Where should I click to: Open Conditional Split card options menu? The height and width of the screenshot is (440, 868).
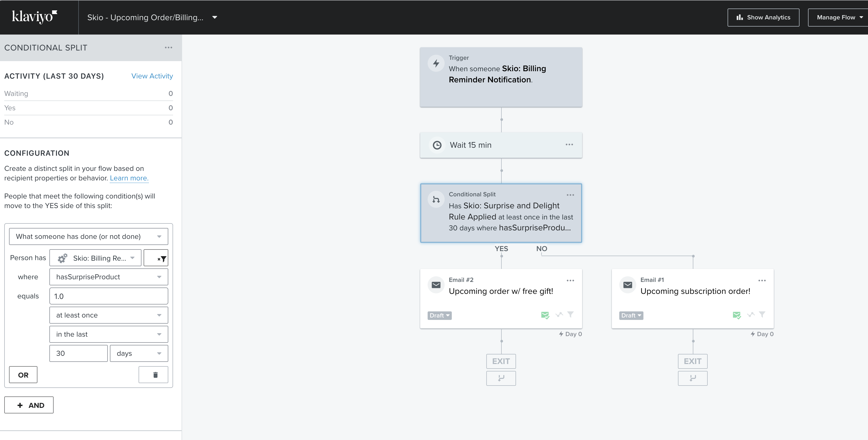tap(570, 195)
